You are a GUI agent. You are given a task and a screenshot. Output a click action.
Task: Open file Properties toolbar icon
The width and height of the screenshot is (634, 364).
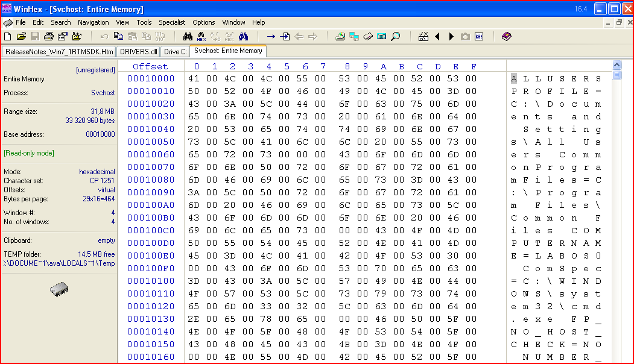[x=63, y=37]
